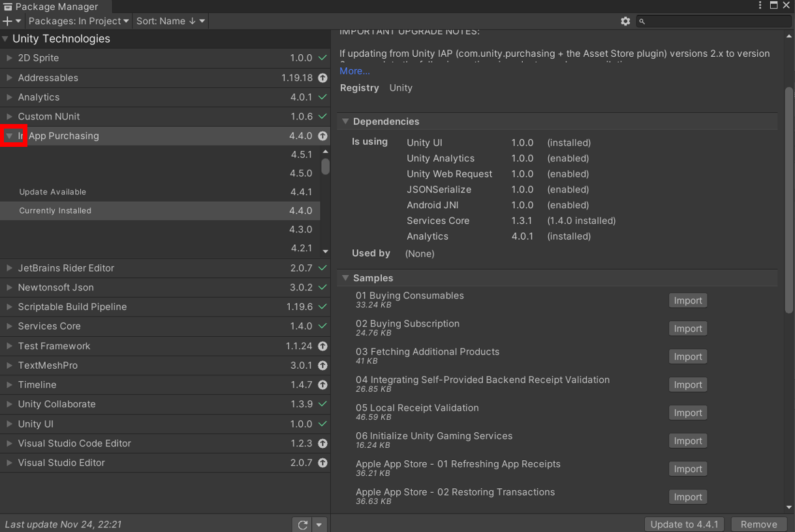Import the 05 Local Receipt Validation sample
Viewport: 795px width, 532px height.
pyautogui.click(x=688, y=413)
